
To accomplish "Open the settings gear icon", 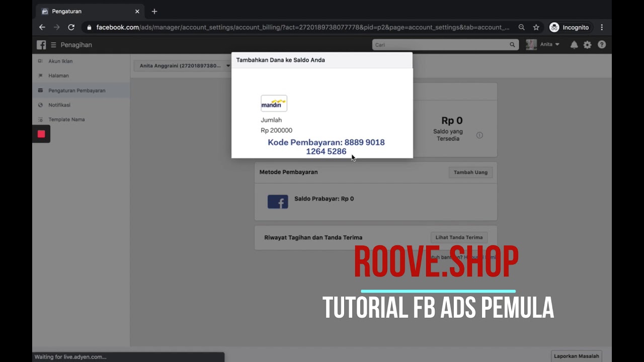I will [x=587, y=45].
